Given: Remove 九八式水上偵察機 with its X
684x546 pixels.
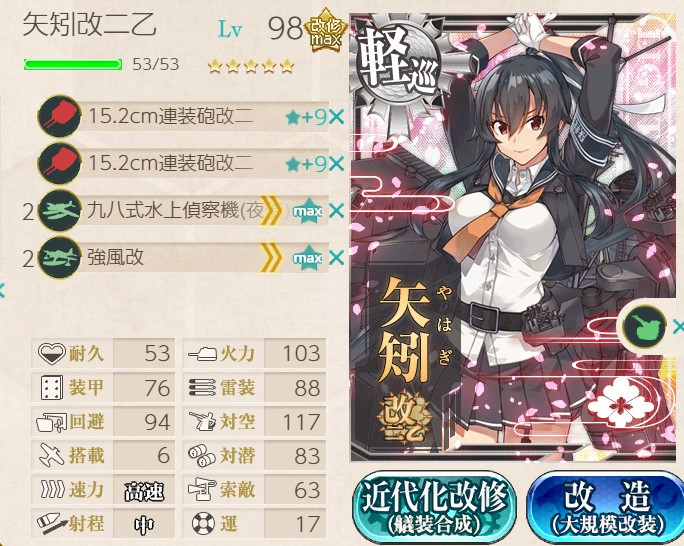Looking at the screenshot, I should pyautogui.click(x=336, y=211).
